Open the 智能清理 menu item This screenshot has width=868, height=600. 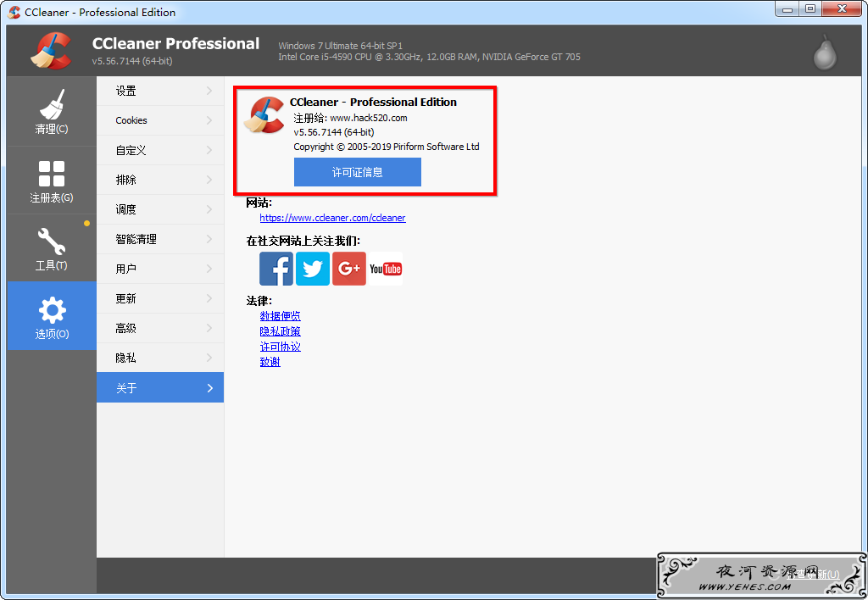160,239
